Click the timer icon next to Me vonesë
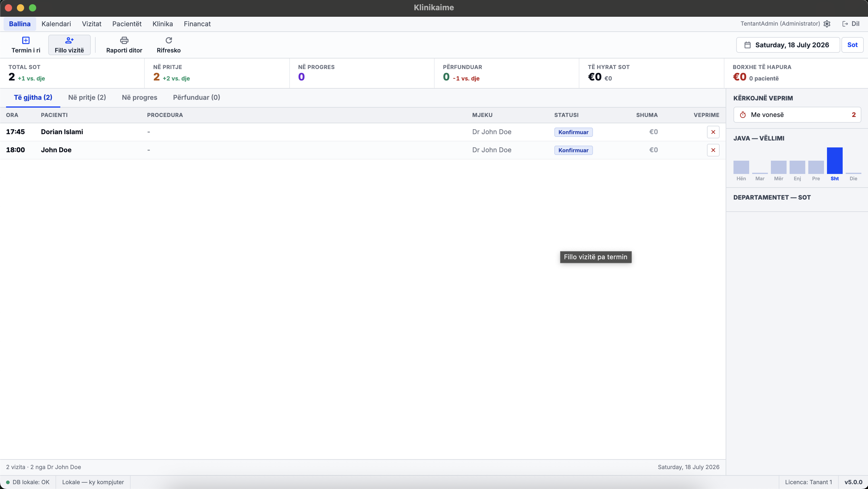The width and height of the screenshot is (868, 489). (x=743, y=115)
